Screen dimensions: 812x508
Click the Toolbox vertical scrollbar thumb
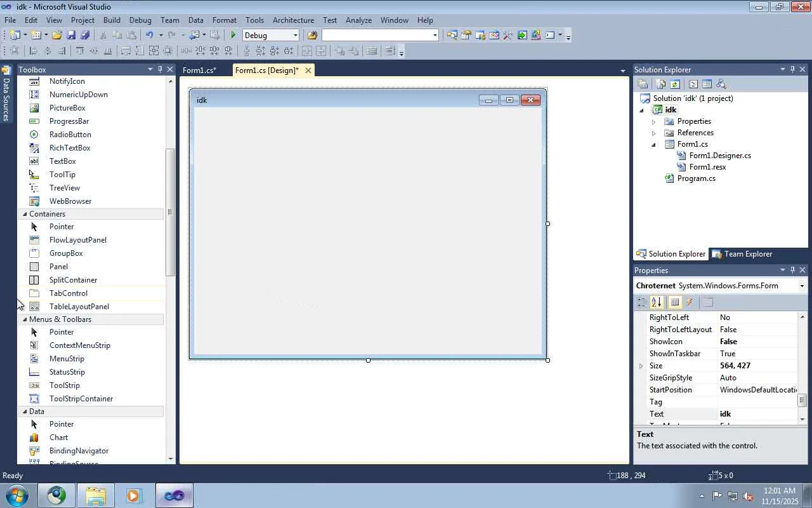point(169,212)
